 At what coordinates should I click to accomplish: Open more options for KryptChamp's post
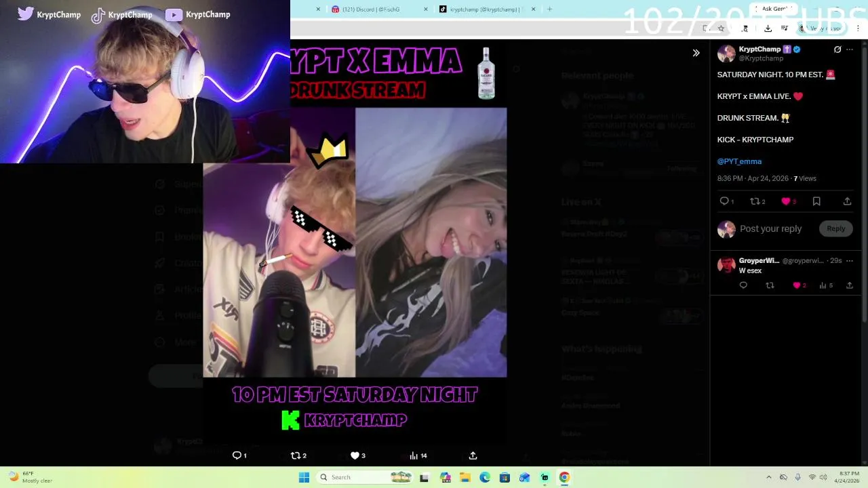(x=850, y=49)
